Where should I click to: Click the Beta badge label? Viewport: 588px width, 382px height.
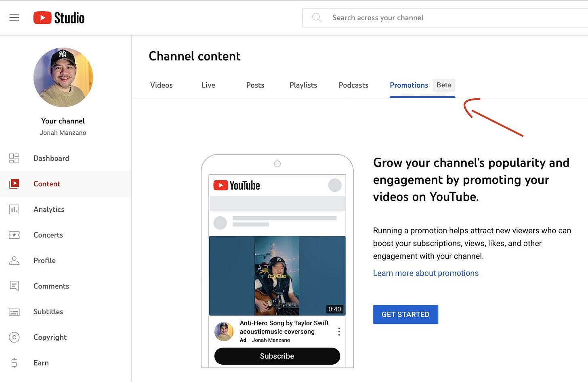click(444, 85)
